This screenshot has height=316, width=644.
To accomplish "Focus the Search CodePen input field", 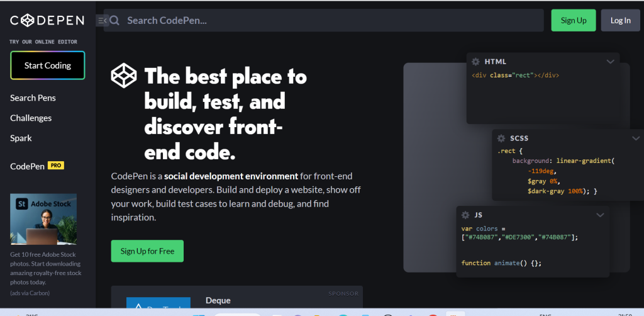I will click(x=324, y=20).
